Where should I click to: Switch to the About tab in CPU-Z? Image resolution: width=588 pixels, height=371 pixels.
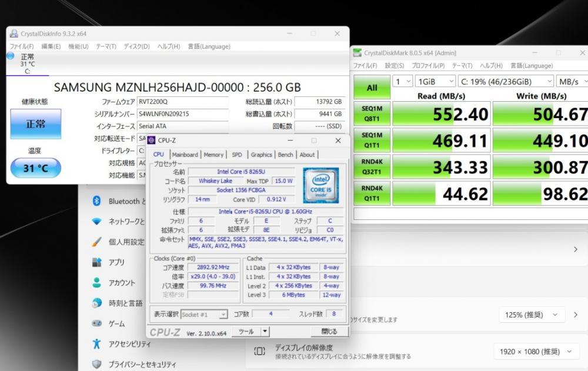coord(307,155)
